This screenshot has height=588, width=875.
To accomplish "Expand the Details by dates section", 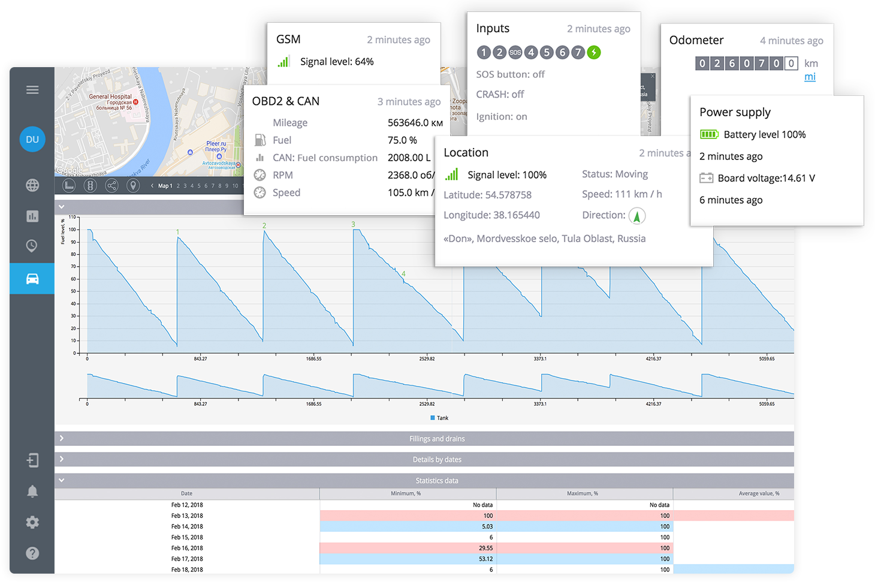I will pos(61,459).
